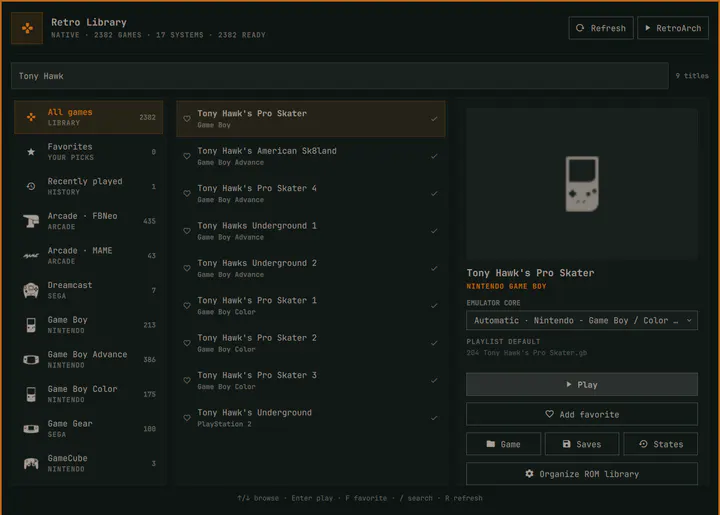Screen dimensions: 720x515
Task: Open the Dreamcast category
Action: click(89, 290)
